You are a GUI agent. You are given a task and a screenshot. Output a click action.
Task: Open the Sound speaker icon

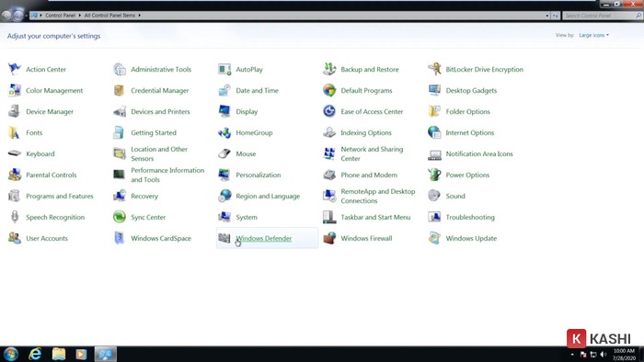tap(434, 196)
